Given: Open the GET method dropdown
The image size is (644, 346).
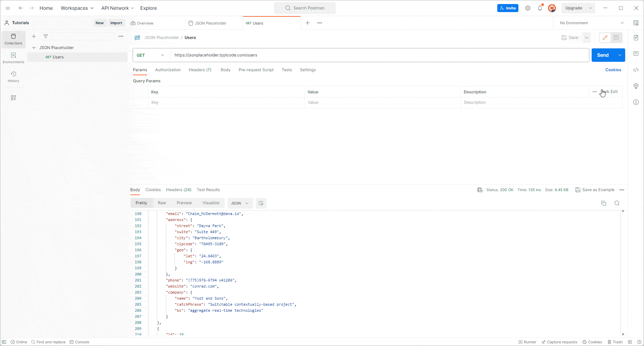Looking at the screenshot, I should point(151,55).
